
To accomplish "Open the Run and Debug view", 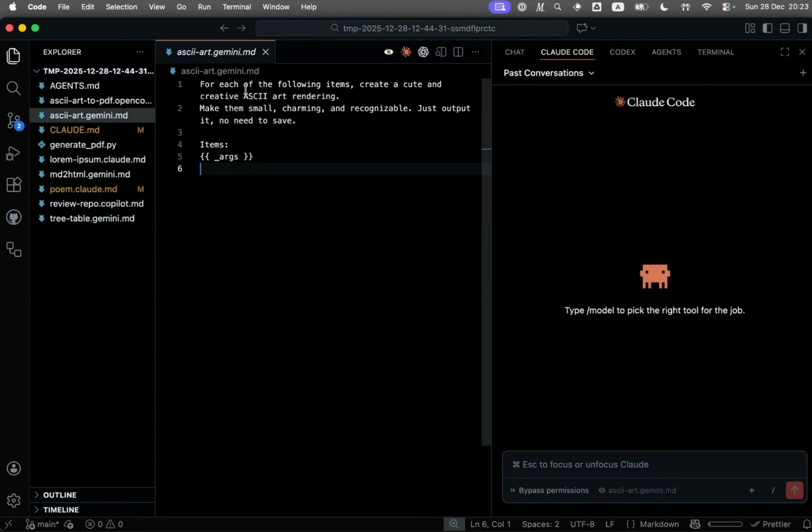I will [x=14, y=153].
